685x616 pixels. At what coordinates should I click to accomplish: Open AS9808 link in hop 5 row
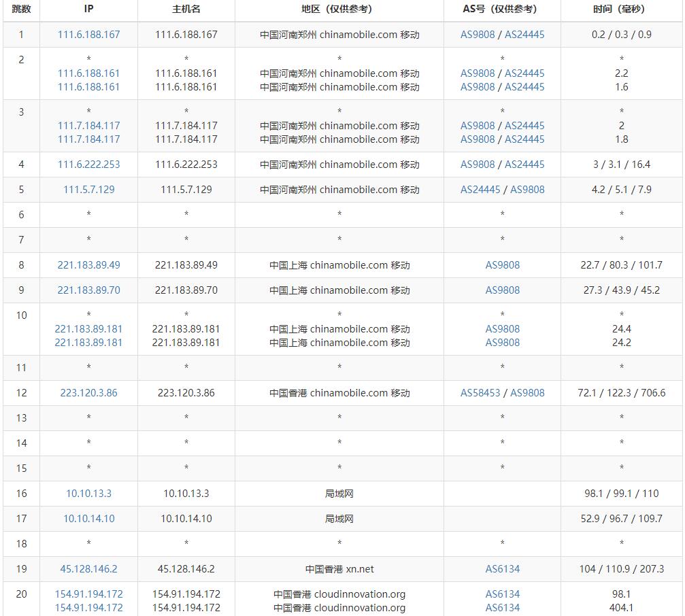pyautogui.click(x=527, y=190)
